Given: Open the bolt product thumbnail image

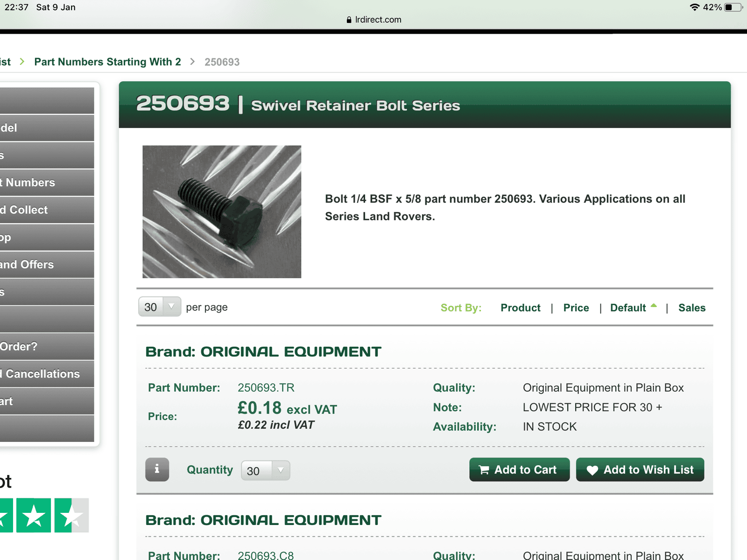Looking at the screenshot, I should (x=222, y=212).
